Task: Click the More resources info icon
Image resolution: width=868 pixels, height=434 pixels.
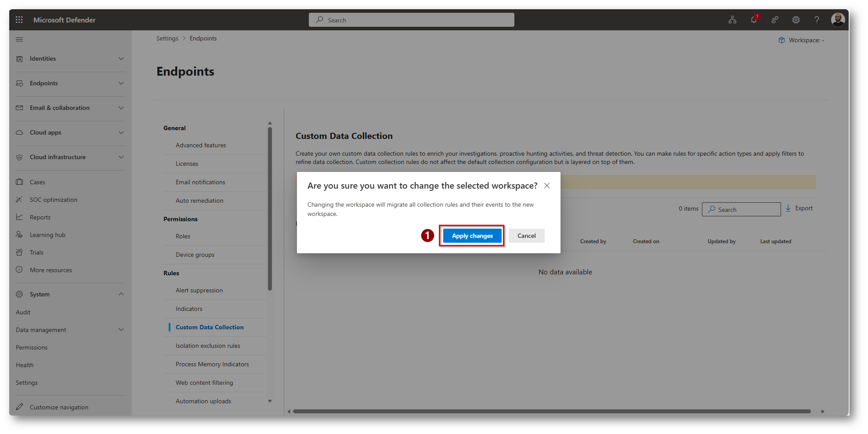Action: (x=19, y=270)
